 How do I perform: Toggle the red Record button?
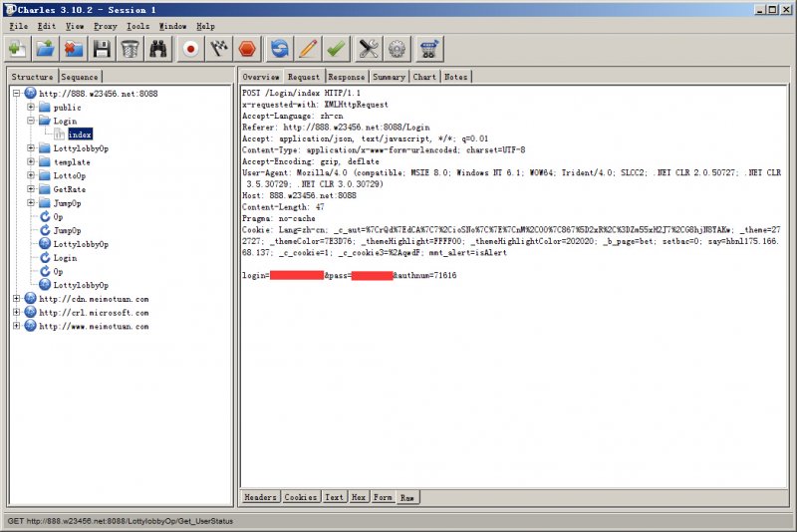pos(191,49)
